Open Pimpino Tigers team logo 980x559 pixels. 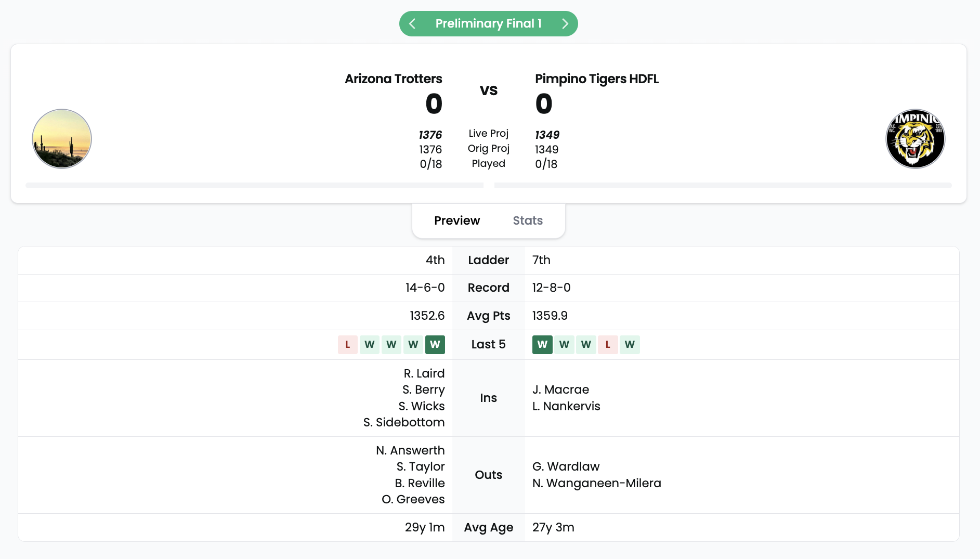(915, 139)
